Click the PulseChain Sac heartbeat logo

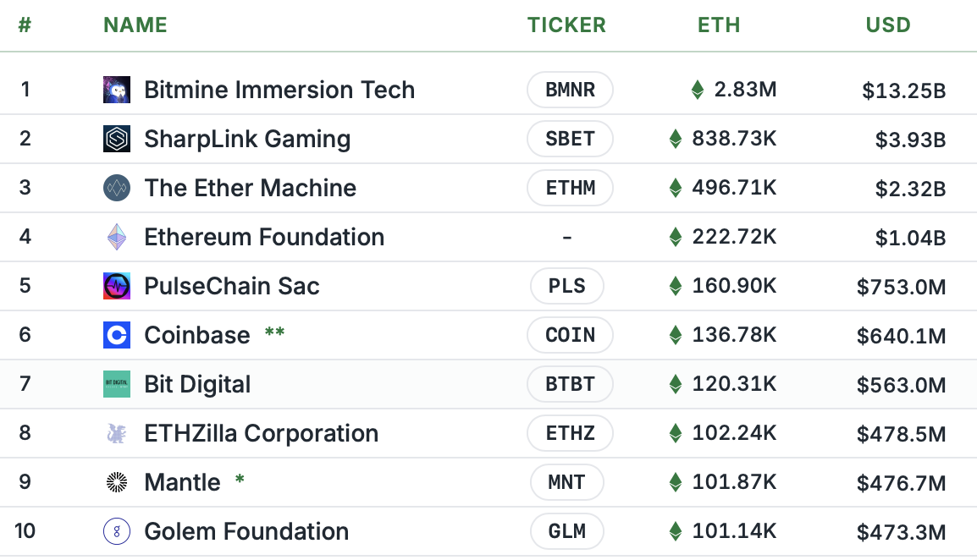point(116,286)
